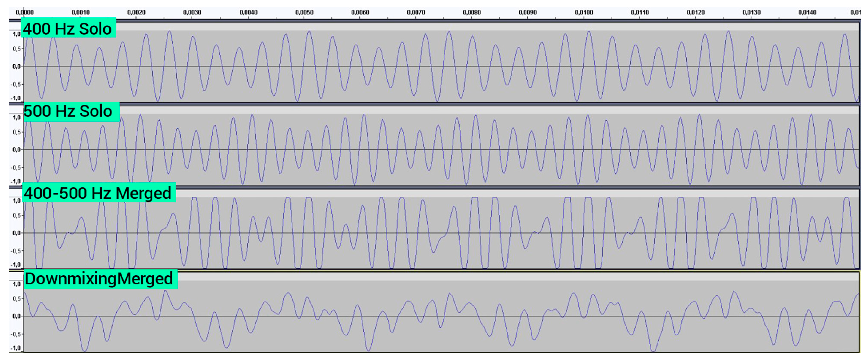Screen dimensions: 868x360
Task: Click the 0,5 value on DownmixingMerged vertical scale
Action: point(17,299)
